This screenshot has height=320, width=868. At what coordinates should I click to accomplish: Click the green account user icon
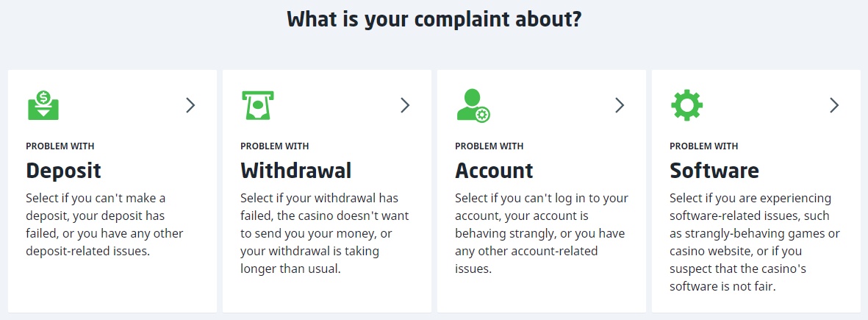(473, 106)
